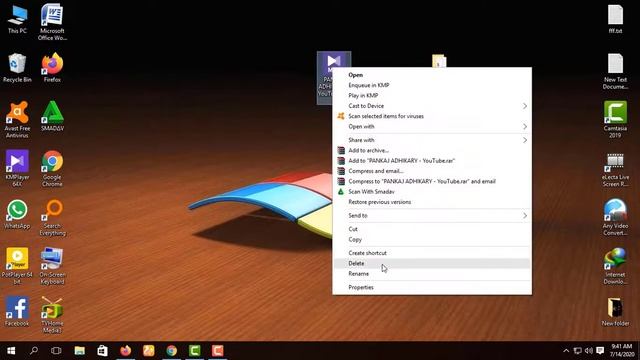Viewport: 640px width, 360px height.
Task: Select the On-Screen Keyboard shortcut
Action: [x=52, y=266]
